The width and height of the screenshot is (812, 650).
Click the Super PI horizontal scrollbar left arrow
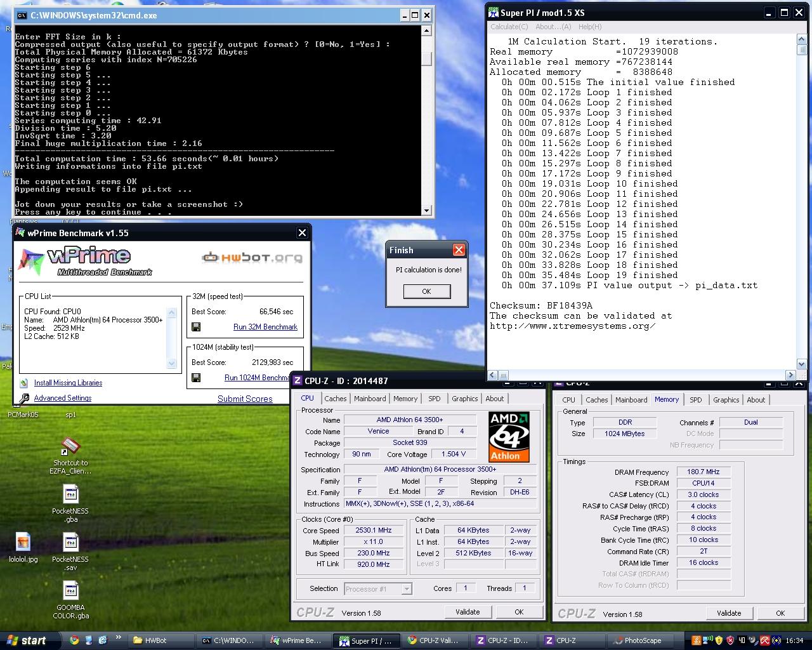[x=492, y=375]
